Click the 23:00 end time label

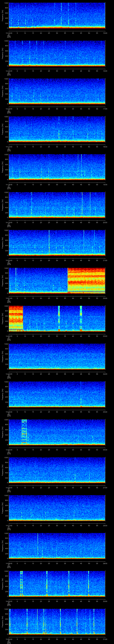click(105, 336)
